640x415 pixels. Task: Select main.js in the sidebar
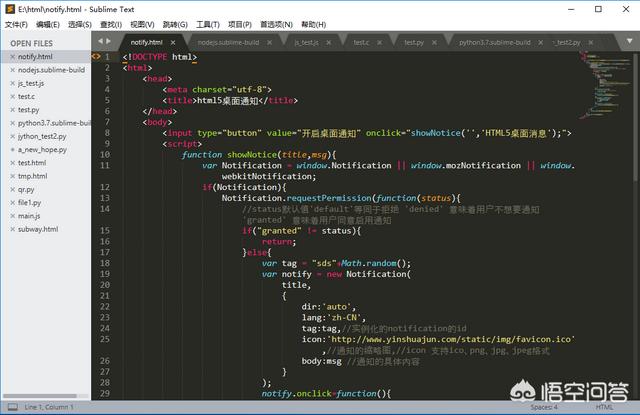[29, 215]
